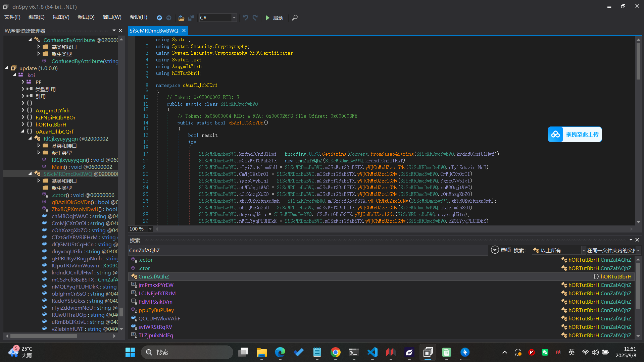Close the SiScMRDmcBwBWQ tab
Screen dimensions: 644x362
click(x=184, y=31)
